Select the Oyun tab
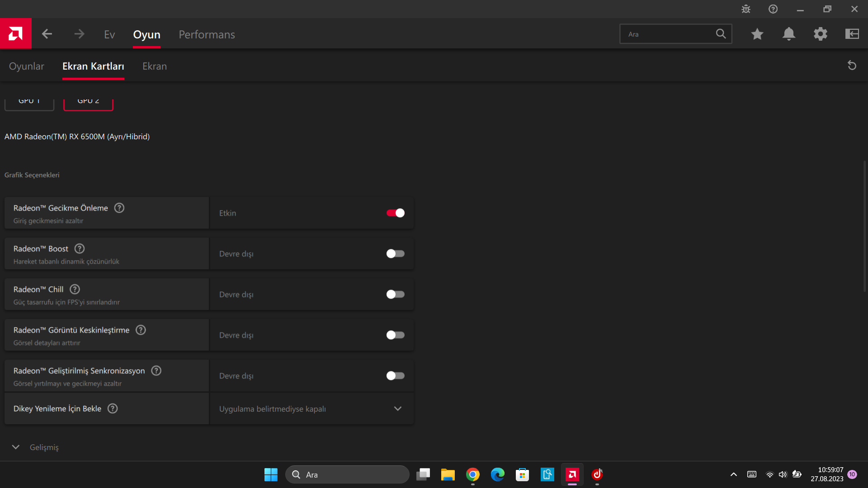Viewport: 868px width, 488px height. (x=146, y=34)
